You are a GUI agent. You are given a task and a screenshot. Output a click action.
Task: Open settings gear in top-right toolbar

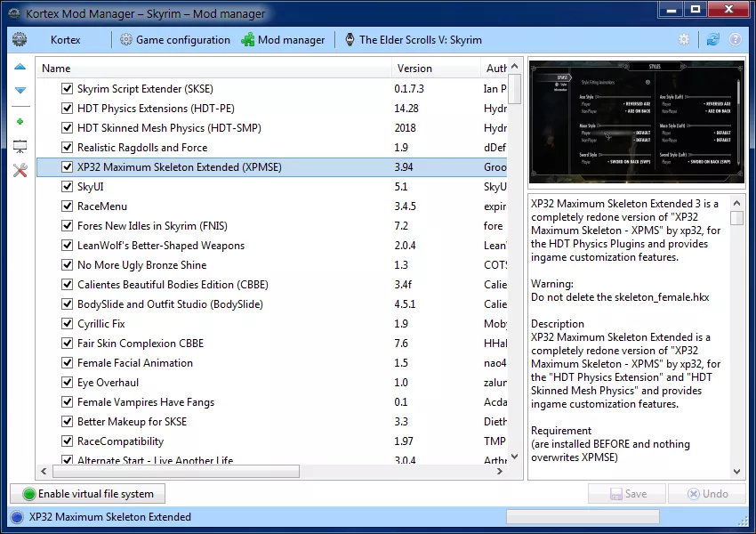(x=684, y=39)
